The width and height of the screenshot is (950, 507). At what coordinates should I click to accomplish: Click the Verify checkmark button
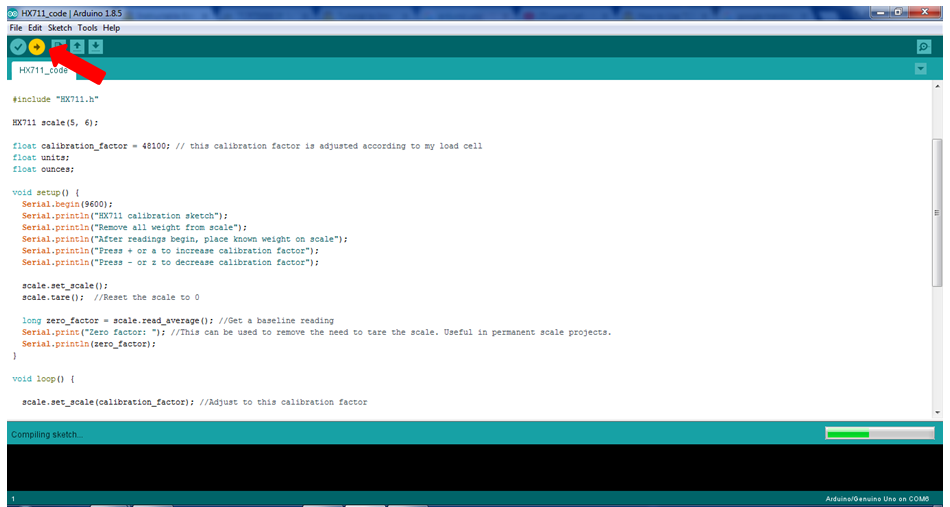[18, 47]
